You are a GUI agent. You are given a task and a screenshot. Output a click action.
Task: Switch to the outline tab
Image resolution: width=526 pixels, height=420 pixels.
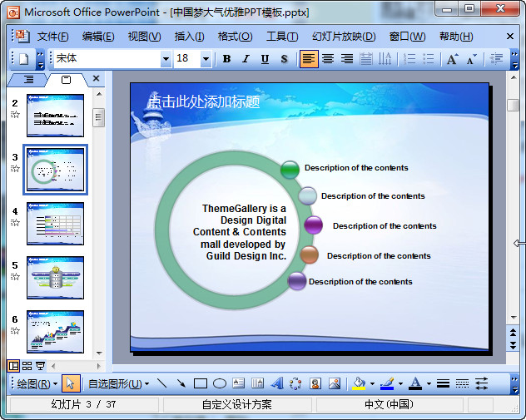coord(28,80)
